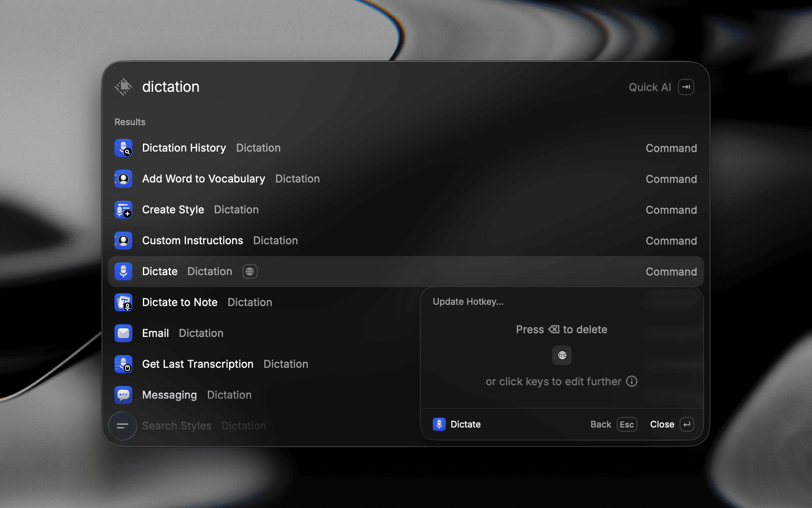
Task: Click the Get Last Transcription icon
Action: point(123,364)
